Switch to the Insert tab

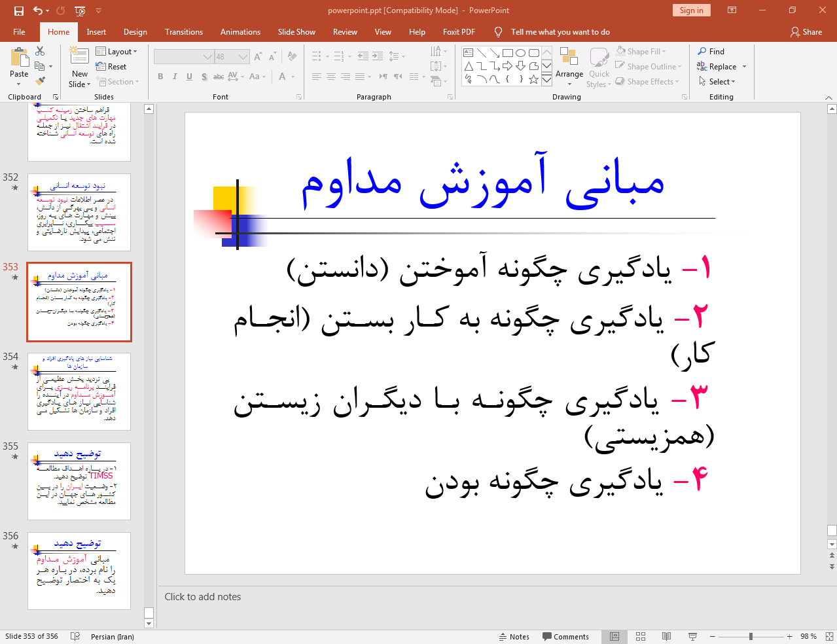[96, 31]
